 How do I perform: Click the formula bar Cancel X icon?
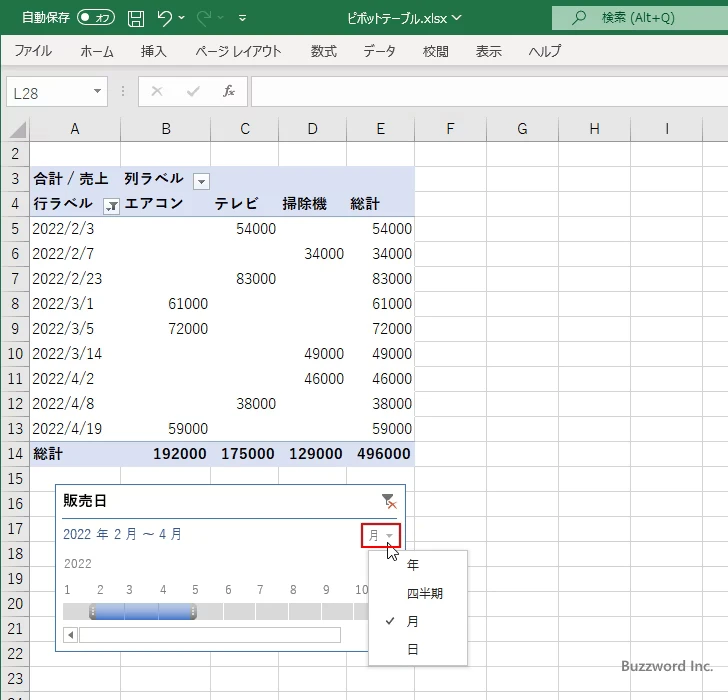157,91
